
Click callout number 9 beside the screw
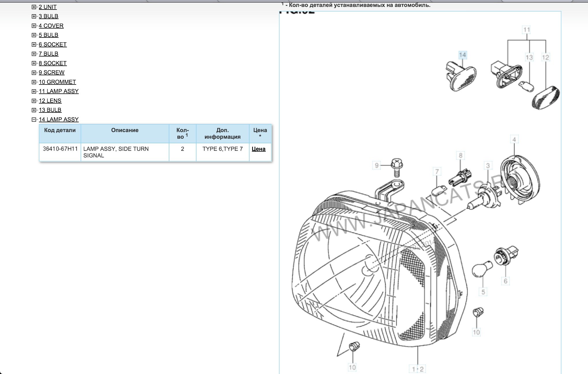point(377,166)
